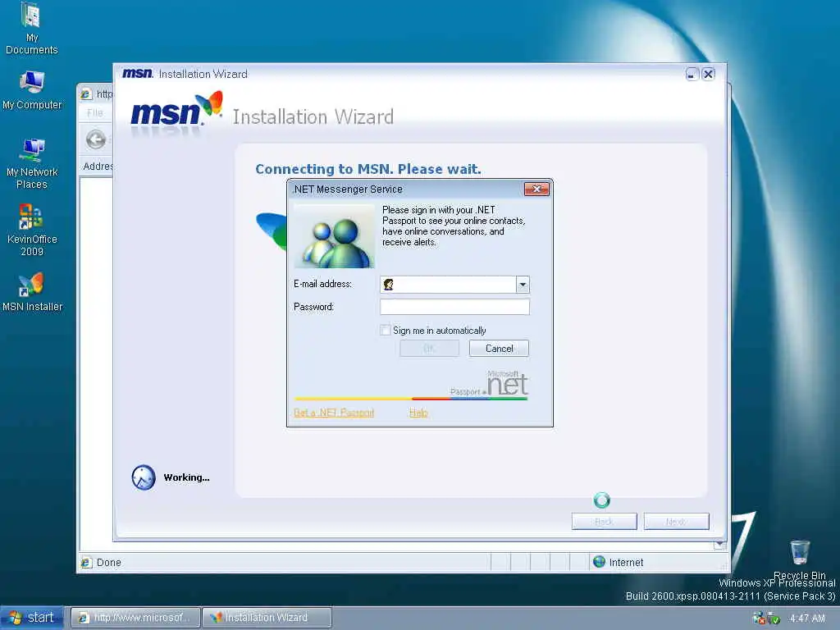This screenshot has width=840, height=630.
Task: Click the Microsoft Passport .net logo
Action: click(x=489, y=384)
